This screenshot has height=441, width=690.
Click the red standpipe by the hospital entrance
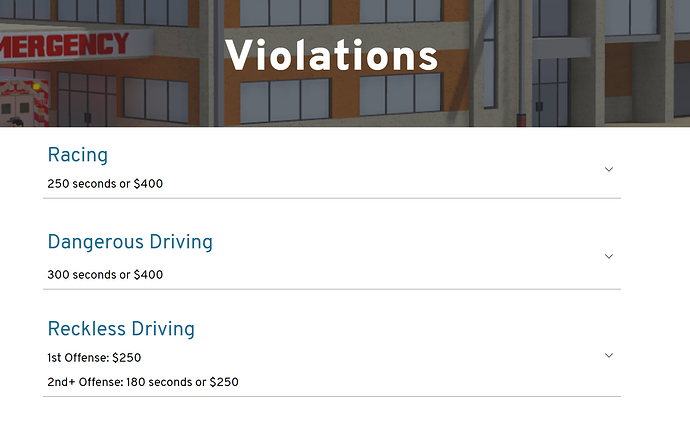(x=521, y=119)
